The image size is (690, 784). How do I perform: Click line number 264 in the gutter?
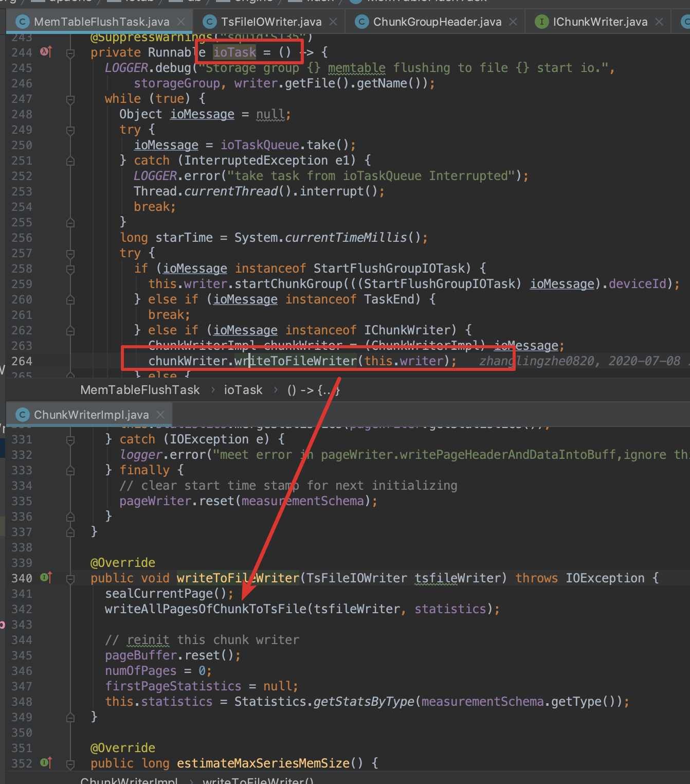click(22, 361)
